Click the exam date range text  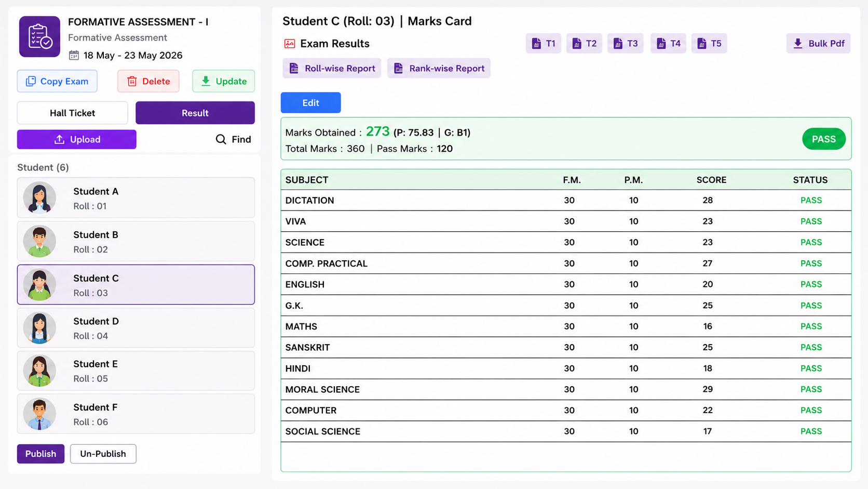(x=133, y=55)
